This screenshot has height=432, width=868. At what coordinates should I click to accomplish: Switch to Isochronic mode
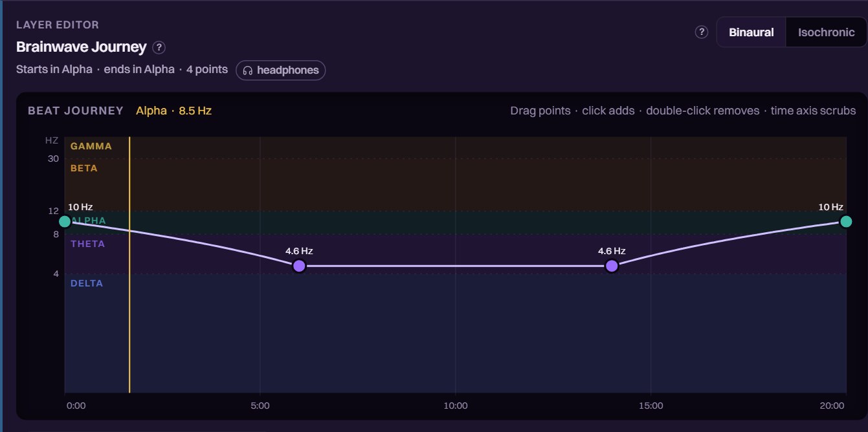point(826,32)
